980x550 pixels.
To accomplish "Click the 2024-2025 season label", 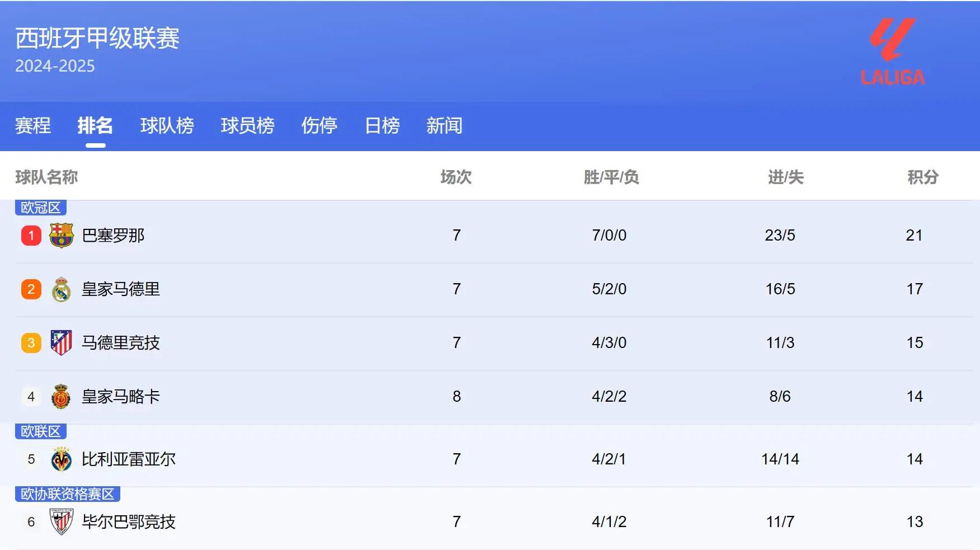I will (x=55, y=66).
